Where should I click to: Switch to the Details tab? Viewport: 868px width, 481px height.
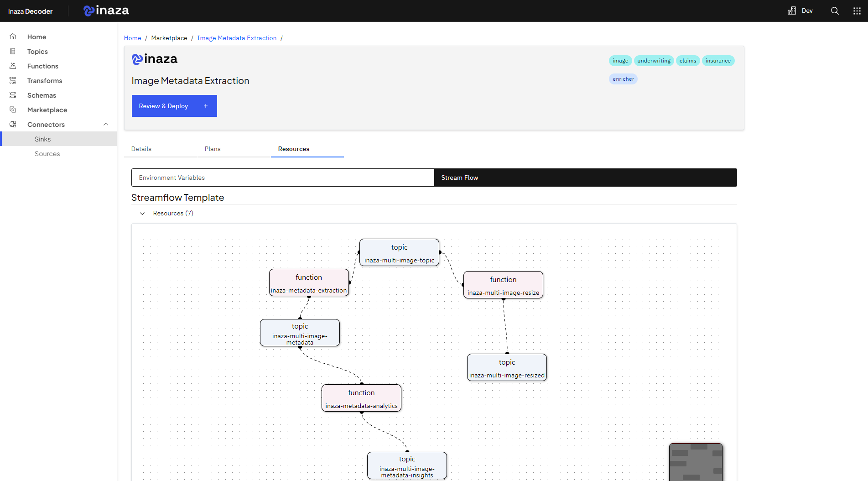141,149
